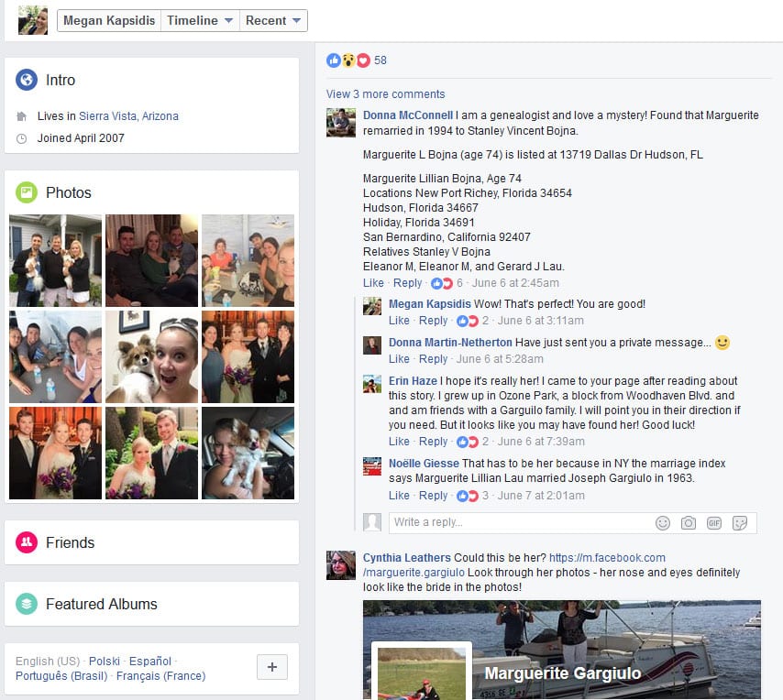Viewport: 783px width, 700px height.
Task: Open the sticker picker in the reply box
Action: click(740, 522)
